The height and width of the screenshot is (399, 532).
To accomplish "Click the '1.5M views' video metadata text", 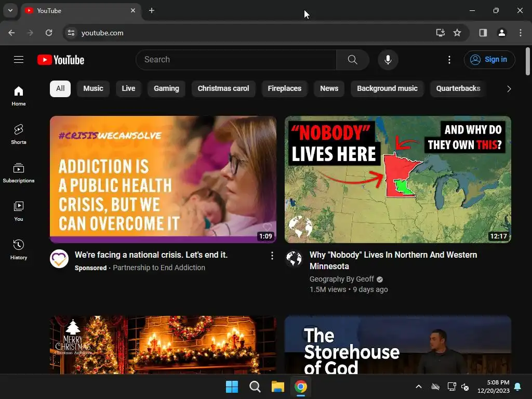I will (328, 289).
